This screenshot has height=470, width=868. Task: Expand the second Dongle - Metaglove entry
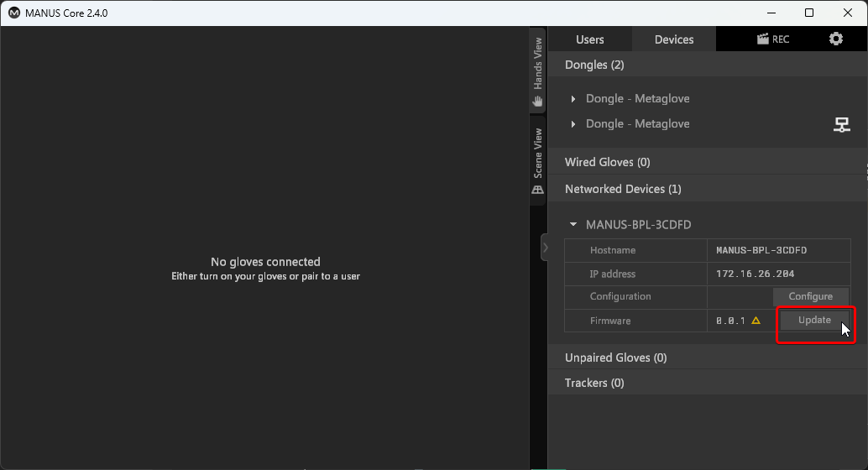pyautogui.click(x=573, y=124)
